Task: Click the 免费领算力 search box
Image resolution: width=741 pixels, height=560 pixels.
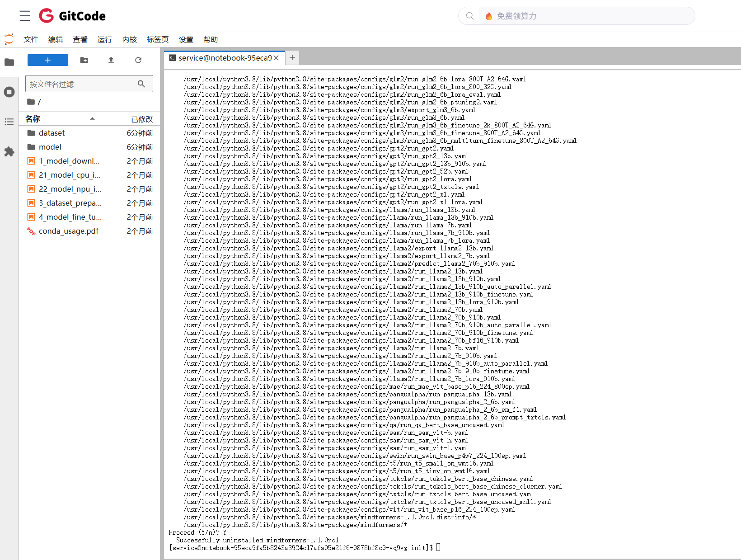Action: pos(587,16)
